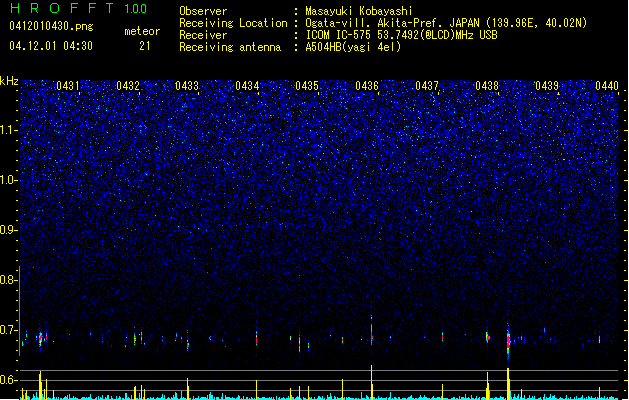Image resolution: width=629 pixels, height=400 pixels.
Task: Select the file name 0412010430.png
Action: coord(51,26)
